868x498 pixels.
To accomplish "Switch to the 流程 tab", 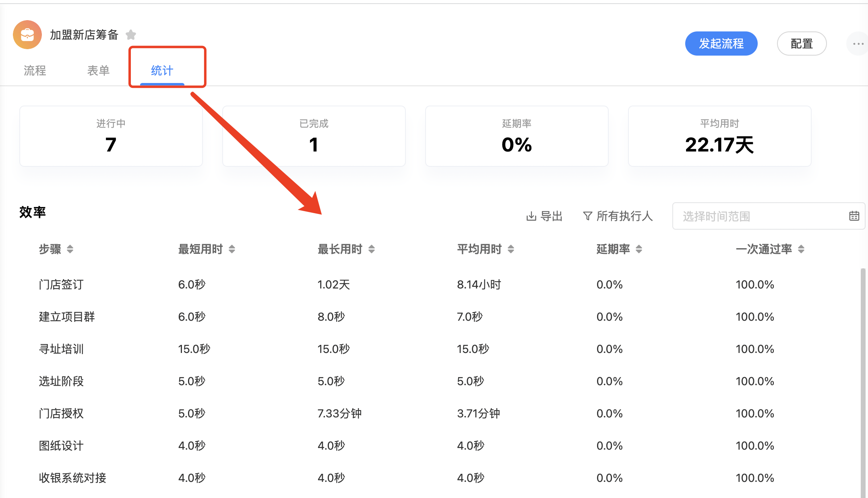I will (35, 71).
